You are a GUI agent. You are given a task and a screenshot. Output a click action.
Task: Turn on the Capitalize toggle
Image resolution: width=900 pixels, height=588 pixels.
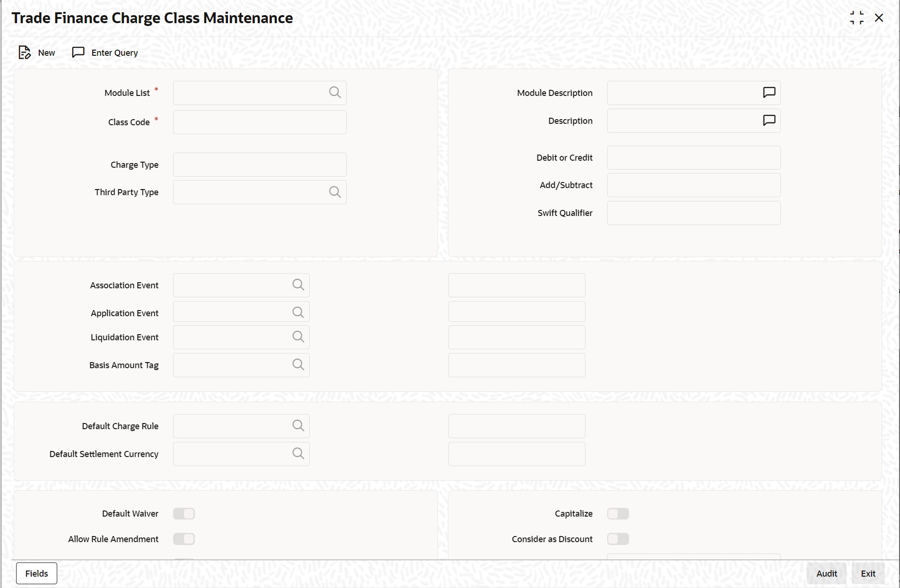618,513
